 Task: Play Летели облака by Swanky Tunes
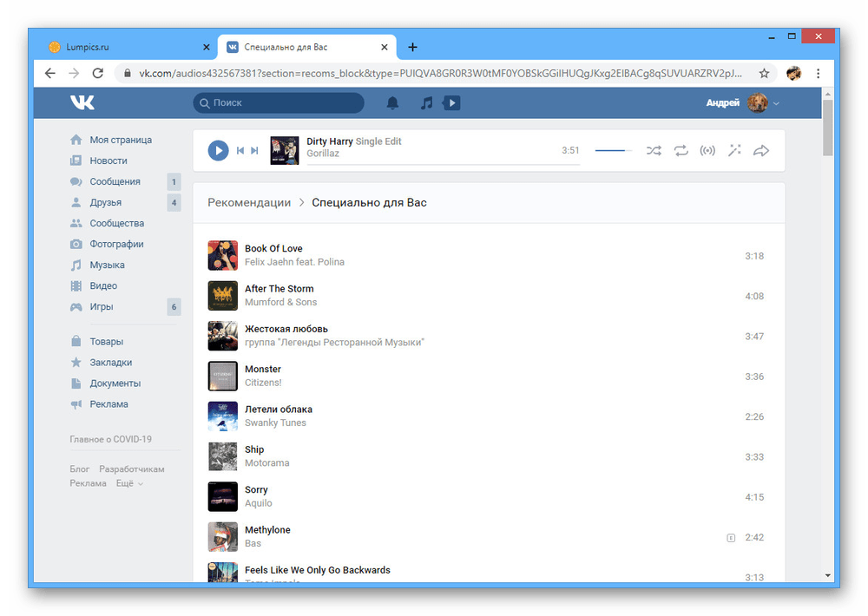(x=222, y=416)
